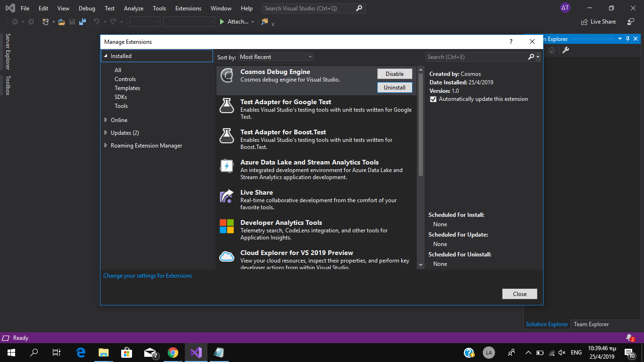Open the Server Explorer side tab
This screenshot has width=644, height=362.
pos(8,52)
